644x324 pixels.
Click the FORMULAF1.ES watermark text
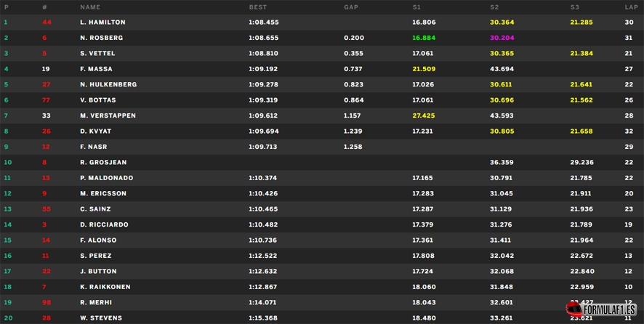pyautogui.click(x=610, y=310)
